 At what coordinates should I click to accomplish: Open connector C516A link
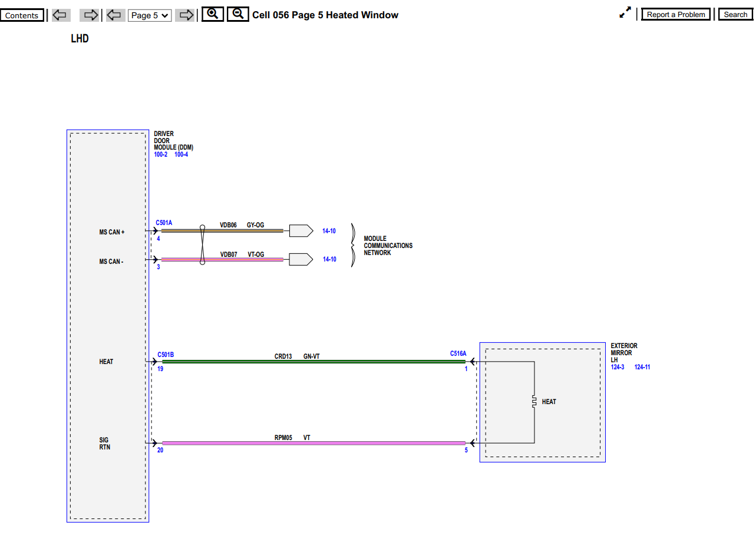458,352
